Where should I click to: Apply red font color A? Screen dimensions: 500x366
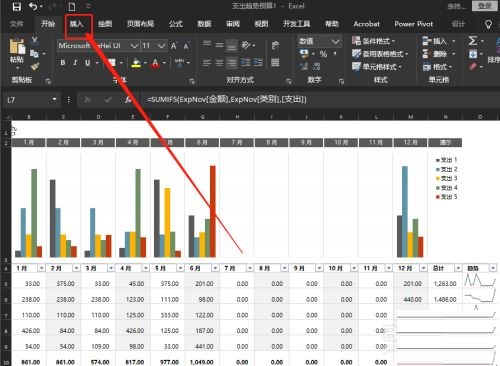point(155,63)
